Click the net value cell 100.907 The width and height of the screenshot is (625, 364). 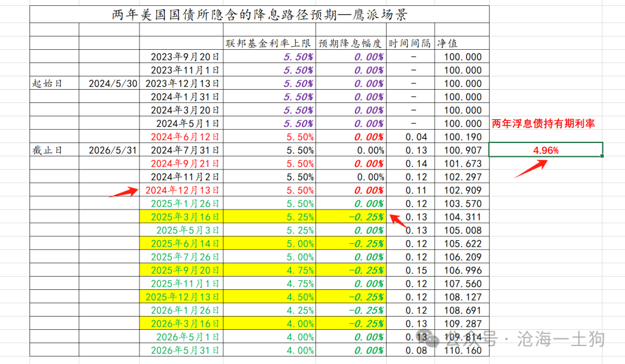pyautogui.click(x=462, y=150)
